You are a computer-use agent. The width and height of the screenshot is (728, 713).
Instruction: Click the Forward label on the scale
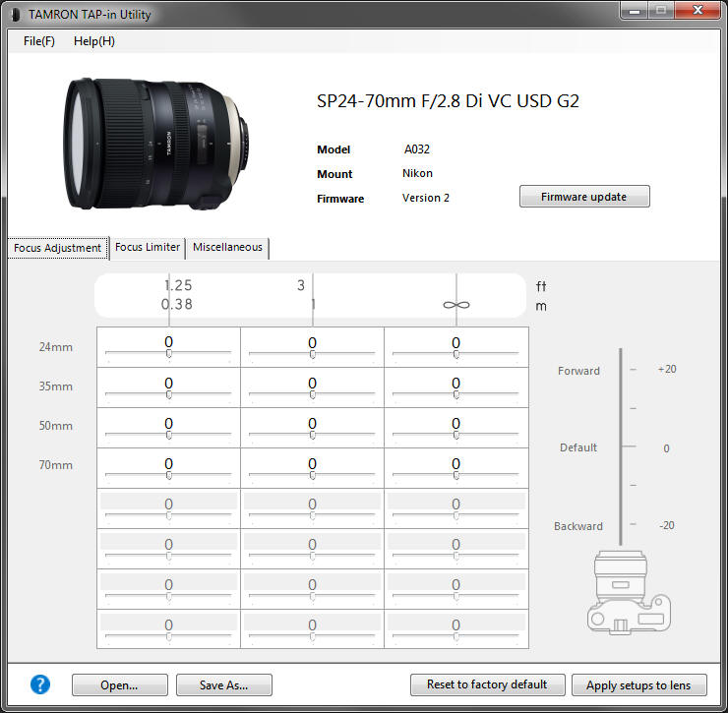579,371
